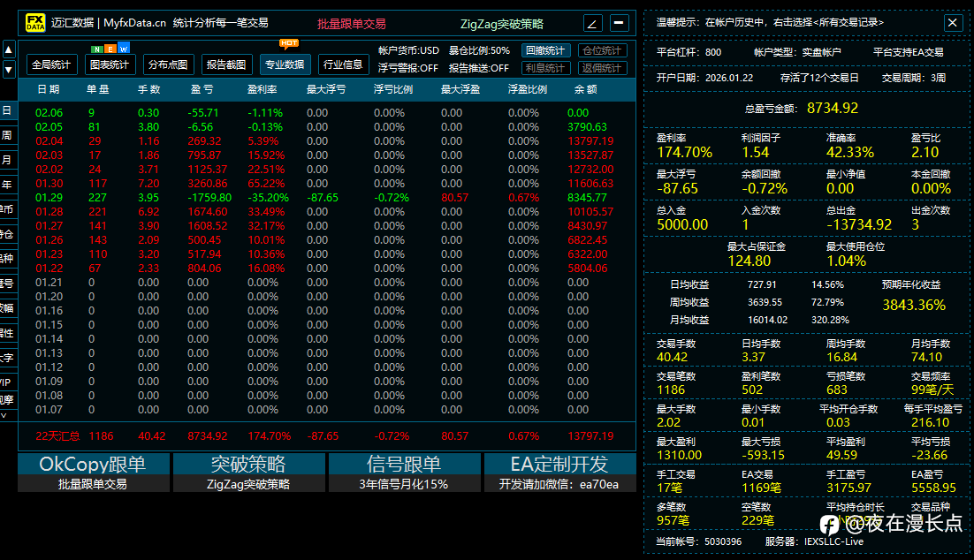Open 全局统计 global statistics
This screenshot has width=974, height=560.
(x=51, y=64)
